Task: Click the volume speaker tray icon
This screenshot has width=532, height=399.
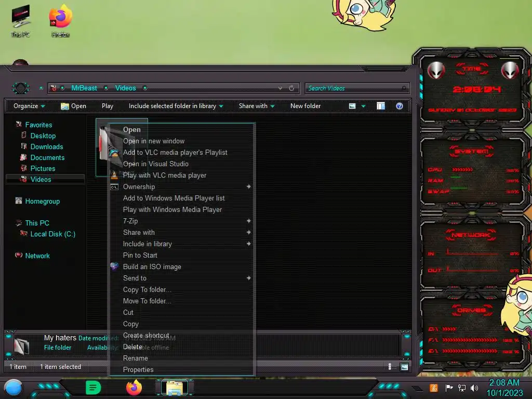Action: click(x=474, y=388)
